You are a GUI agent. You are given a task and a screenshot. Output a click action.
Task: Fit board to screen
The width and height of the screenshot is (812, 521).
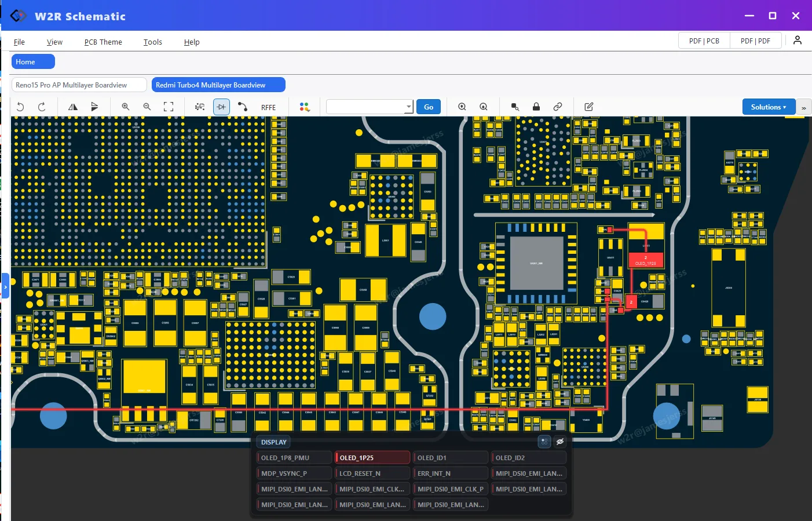pos(169,107)
